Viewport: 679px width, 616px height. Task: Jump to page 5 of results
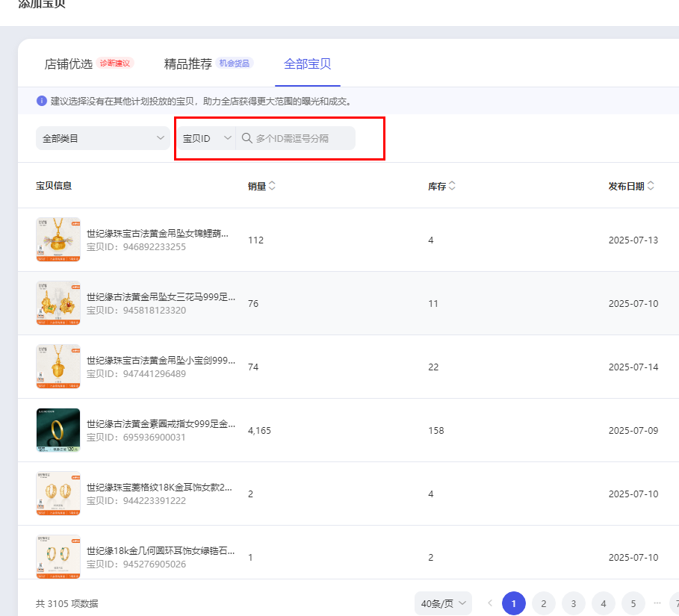[x=633, y=603]
